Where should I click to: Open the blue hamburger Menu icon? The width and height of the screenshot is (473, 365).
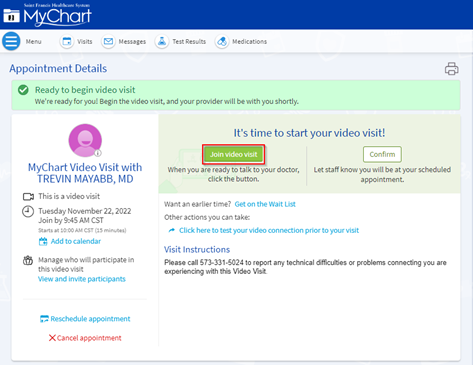point(11,41)
